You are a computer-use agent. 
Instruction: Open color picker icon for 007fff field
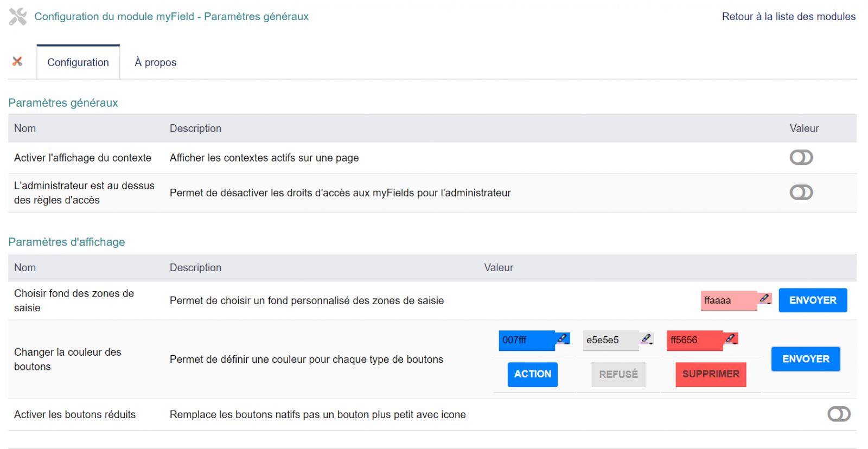[x=563, y=339]
